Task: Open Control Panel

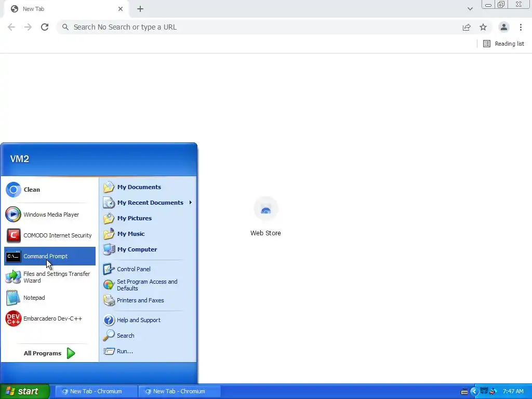Action: pos(148,269)
